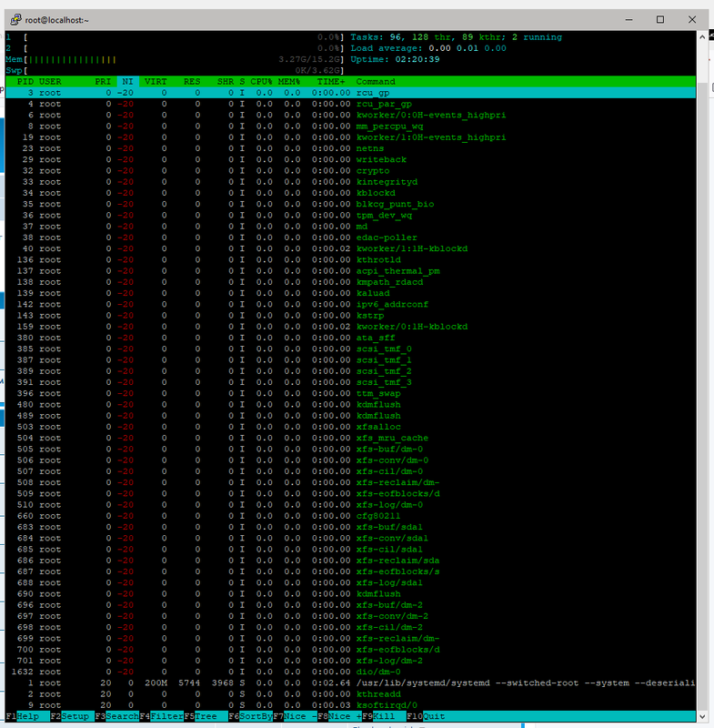Select the kblockd process row

coord(350,193)
